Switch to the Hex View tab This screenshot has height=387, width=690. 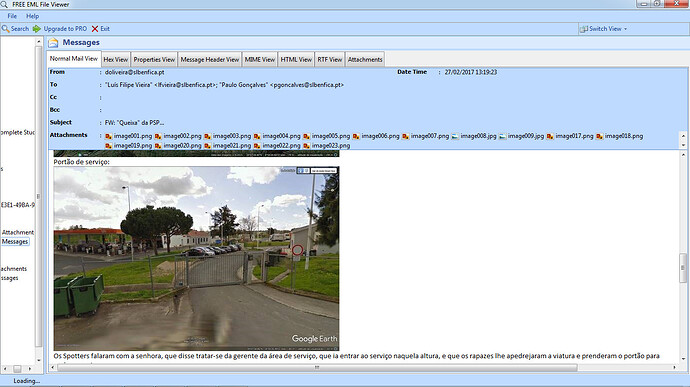pos(116,59)
